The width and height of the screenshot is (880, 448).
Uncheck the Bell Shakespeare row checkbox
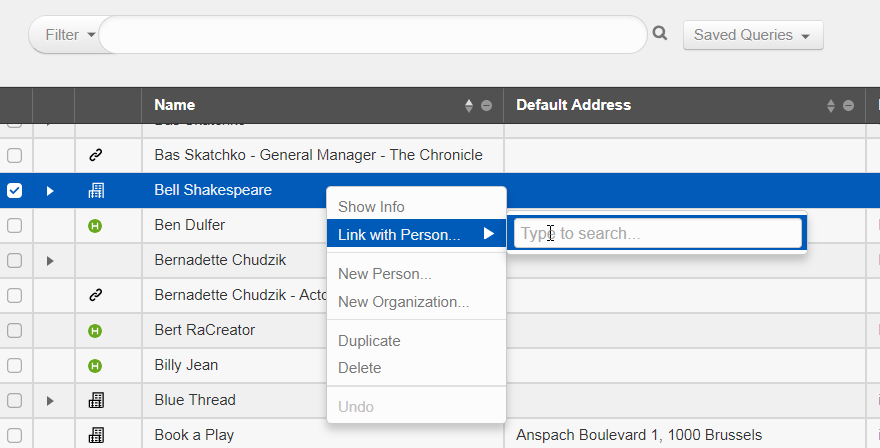(x=15, y=190)
